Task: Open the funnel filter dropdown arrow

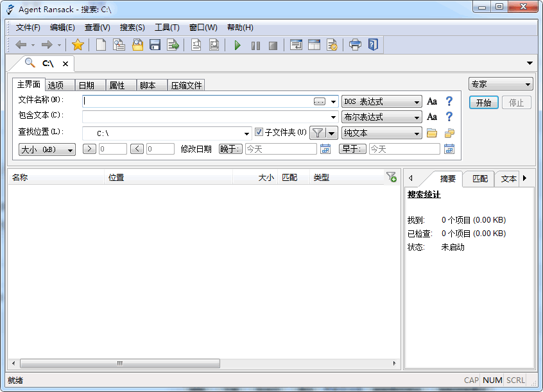Action: pos(331,133)
